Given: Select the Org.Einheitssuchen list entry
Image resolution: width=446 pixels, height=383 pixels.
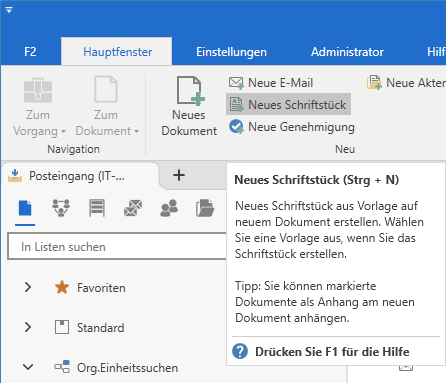Looking at the screenshot, I should pyautogui.click(x=127, y=368).
